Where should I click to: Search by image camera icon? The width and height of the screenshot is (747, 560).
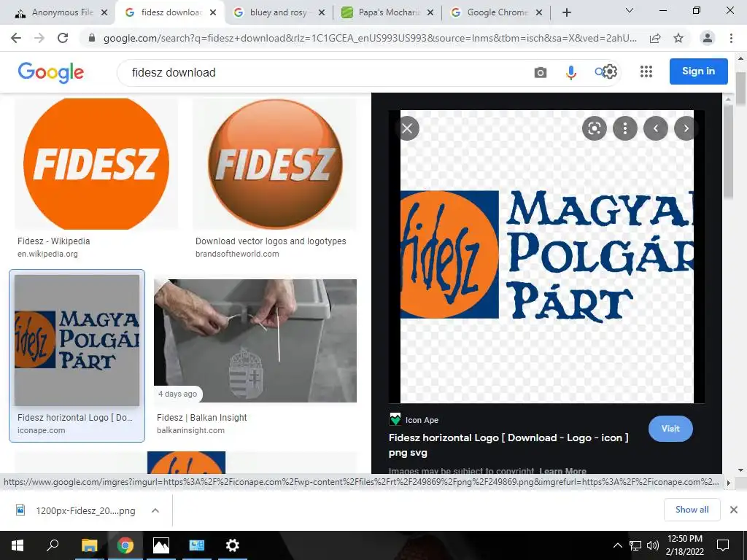tap(541, 72)
